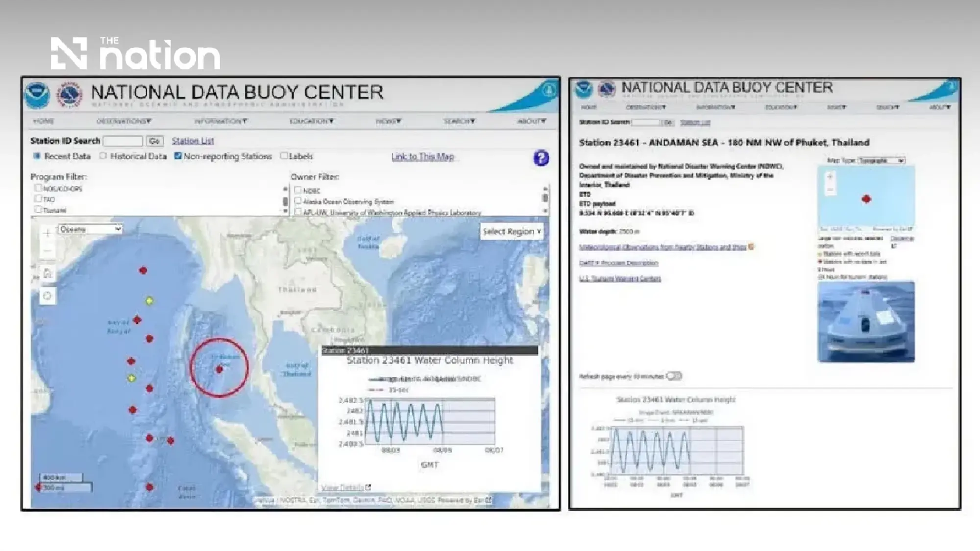Zoom in on the small station location map

(830, 177)
